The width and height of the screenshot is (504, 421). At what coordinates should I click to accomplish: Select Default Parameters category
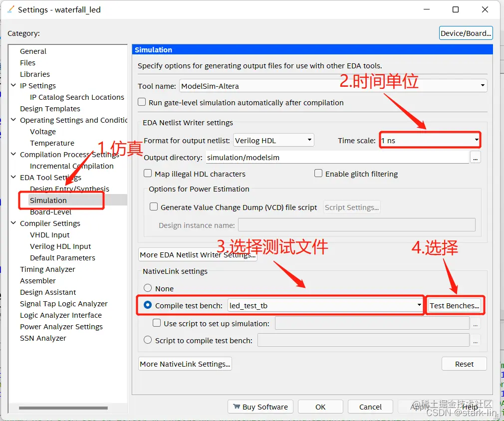[x=62, y=258]
